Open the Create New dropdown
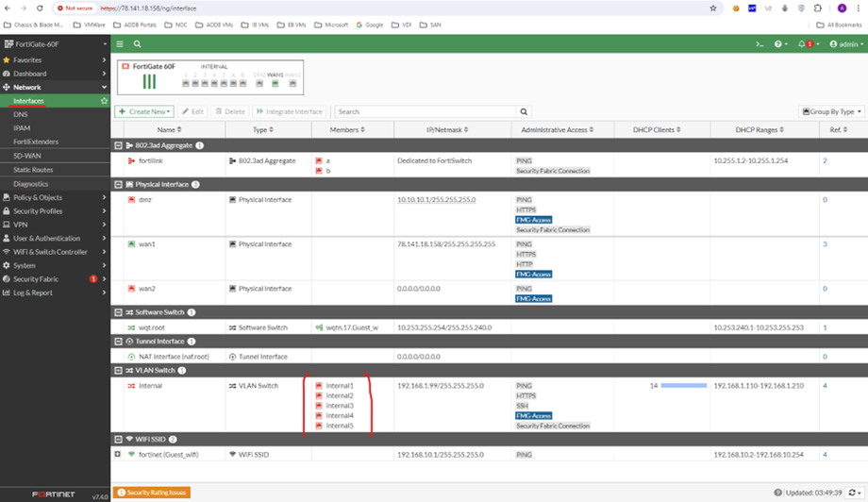 point(144,111)
